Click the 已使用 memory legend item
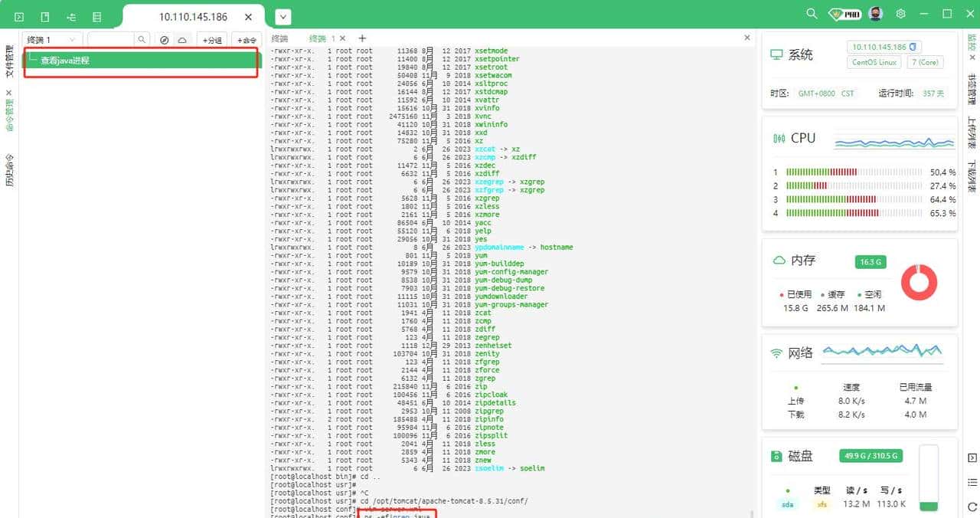The image size is (980, 518). [x=794, y=294]
